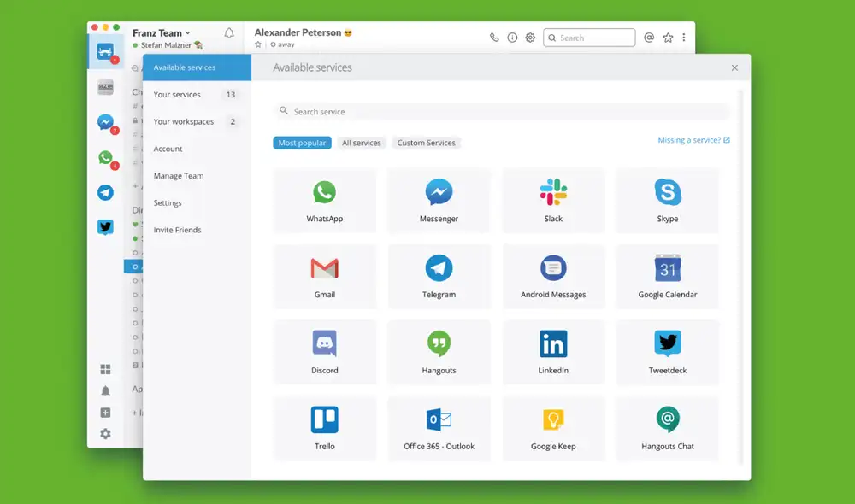Viewport: 855px width, 504px height.
Task: Choose the Google Keep service
Action: point(553,428)
